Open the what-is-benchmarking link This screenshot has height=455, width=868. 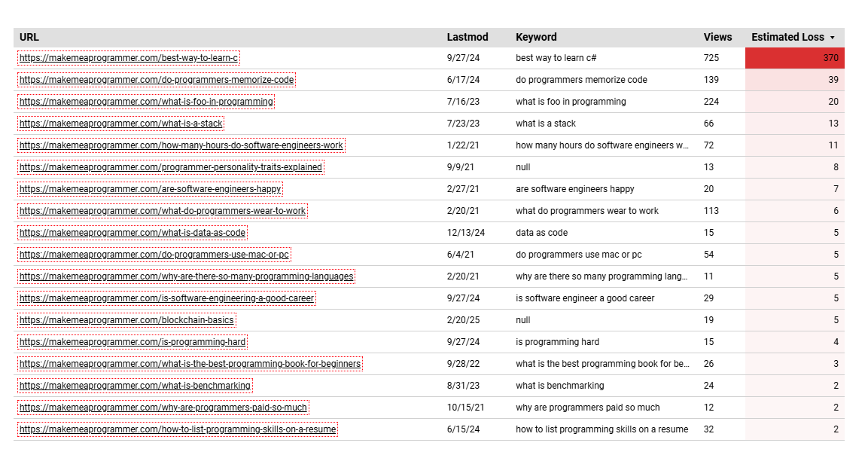click(x=135, y=386)
